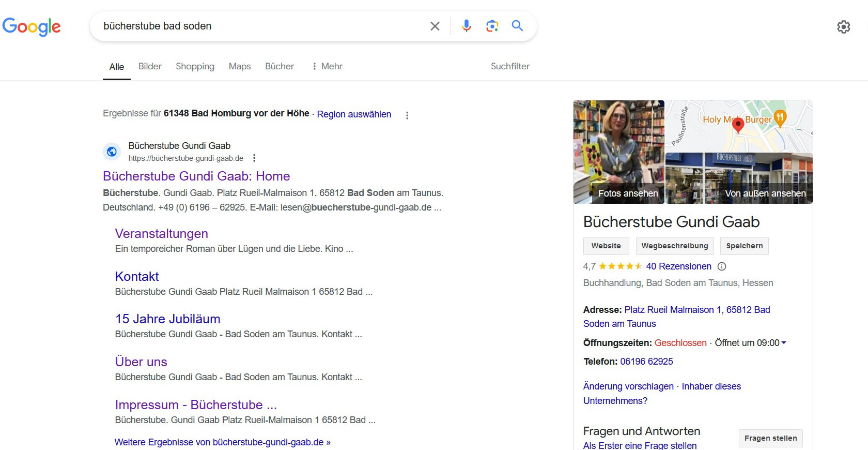Start voice search with microphone icon
Viewport: 868px width, 450px height.
point(467,26)
